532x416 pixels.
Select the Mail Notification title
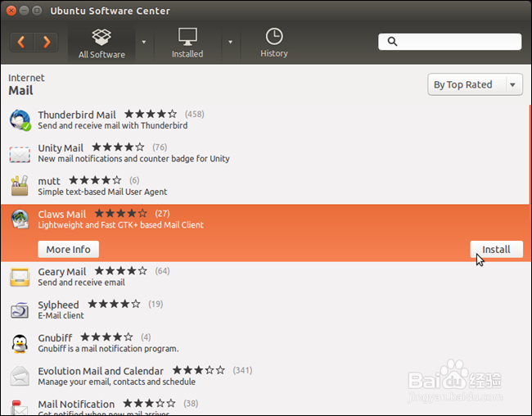coord(76,404)
